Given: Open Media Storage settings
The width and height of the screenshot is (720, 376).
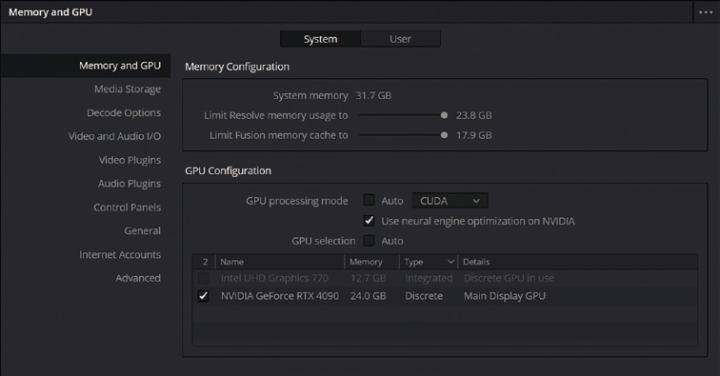Looking at the screenshot, I should pyautogui.click(x=127, y=89).
